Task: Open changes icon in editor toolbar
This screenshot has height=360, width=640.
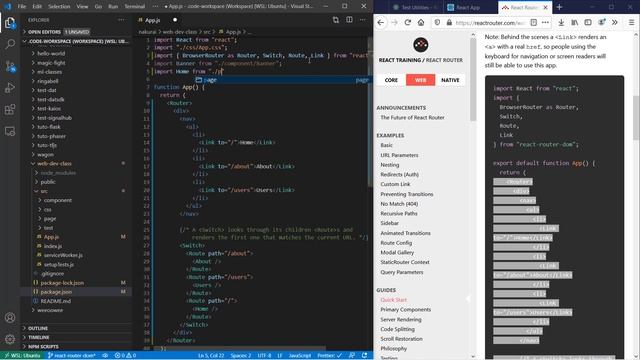Action: click(x=336, y=20)
